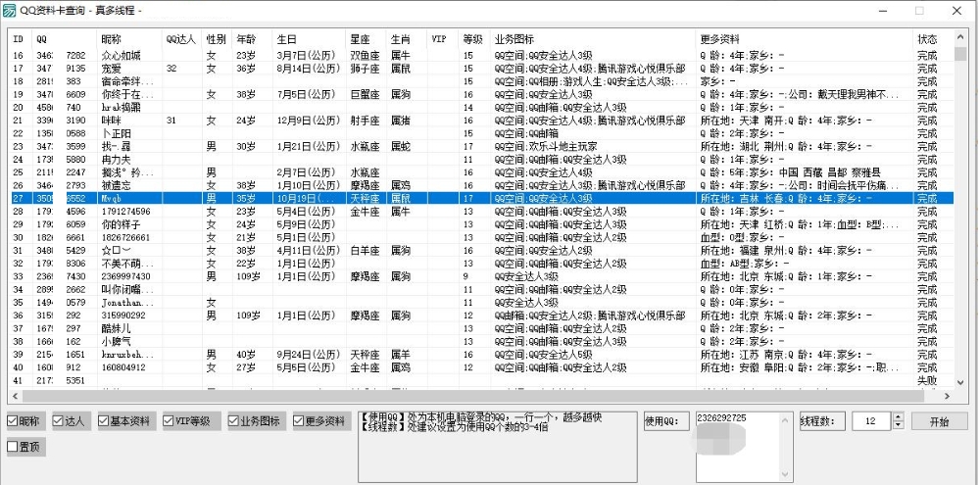
Task: Sort by the 性别 column header
Action: (x=217, y=39)
